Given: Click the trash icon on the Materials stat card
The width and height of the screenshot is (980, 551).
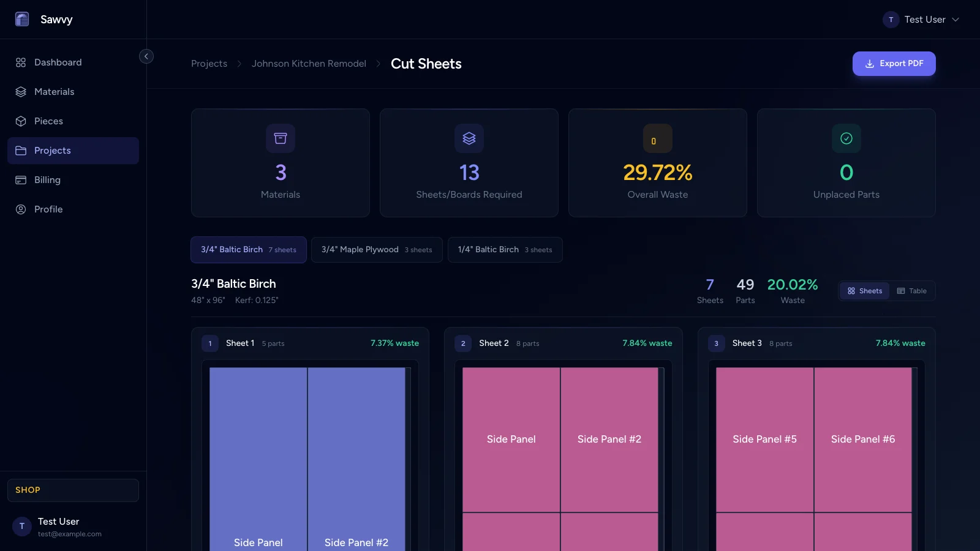Looking at the screenshot, I should tap(281, 138).
